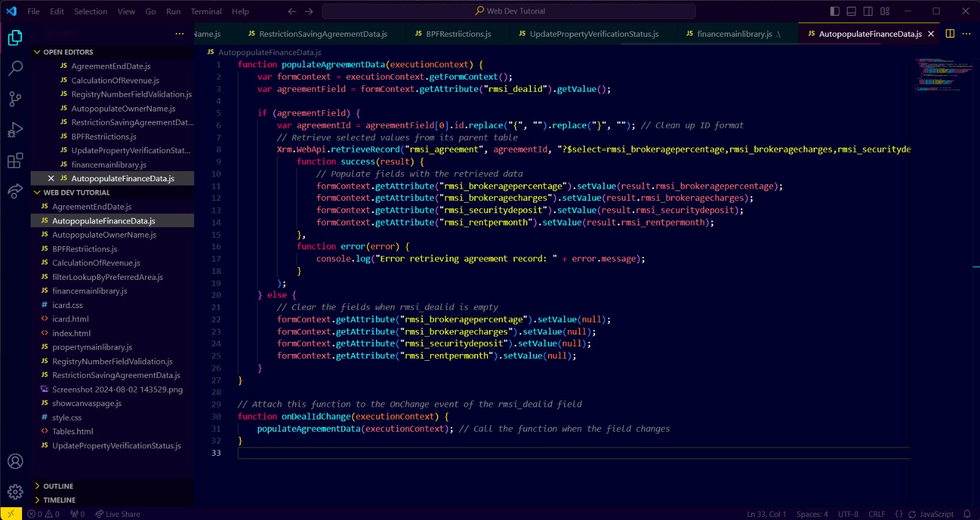Viewport: 980px width, 520px height.
Task: Collapse the Open Editors section
Action: tap(67, 52)
